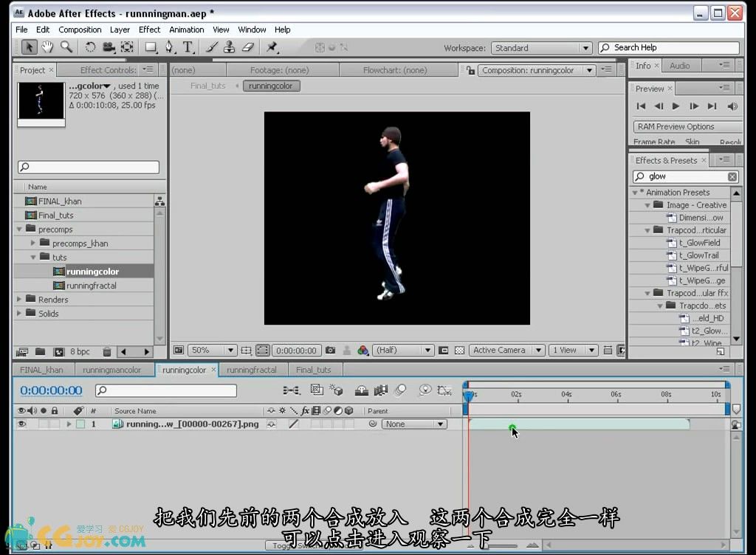Select the Brush tool
This screenshot has width=756, height=555.
click(212, 47)
